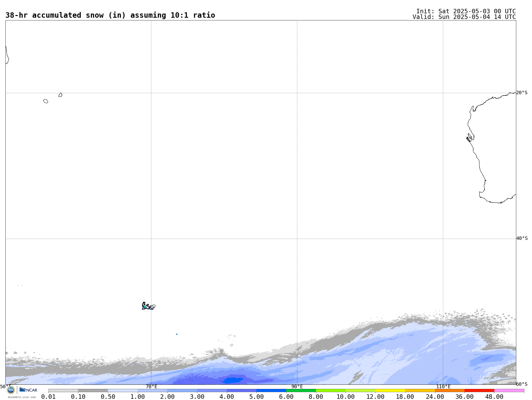
Task: Click the 90°E longitude label
Action: (x=297, y=386)
